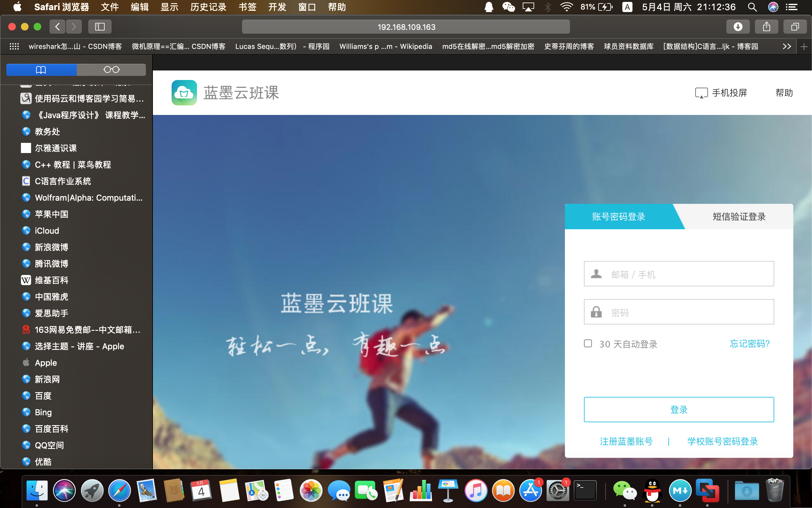Open App Store from the Dock
The width and height of the screenshot is (812, 508).
[530, 491]
